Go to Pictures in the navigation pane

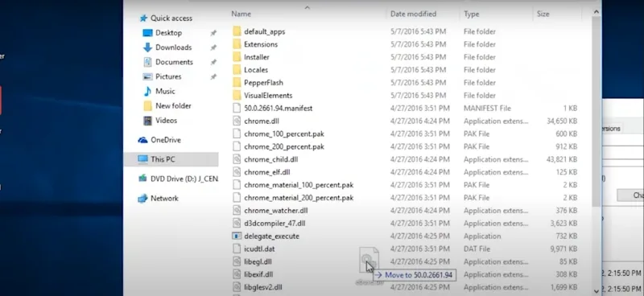(168, 76)
